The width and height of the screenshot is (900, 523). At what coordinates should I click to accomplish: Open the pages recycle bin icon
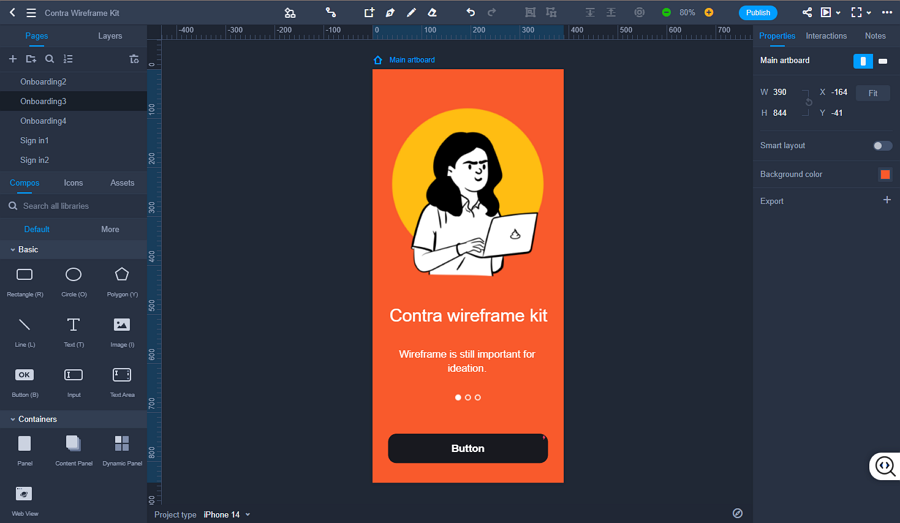coord(134,59)
